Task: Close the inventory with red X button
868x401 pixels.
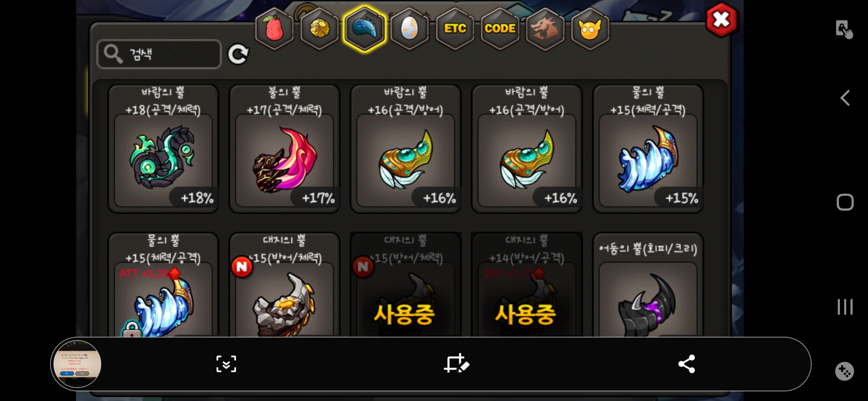Action: coord(721,20)
